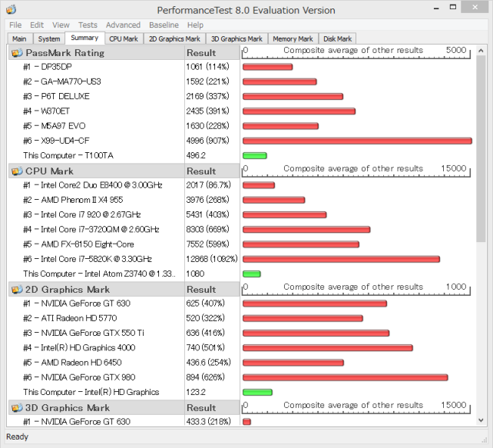Click the green Atom Z3740 CPU bar
The width and height of the screenshot is (493, 448).
[252, 274]
